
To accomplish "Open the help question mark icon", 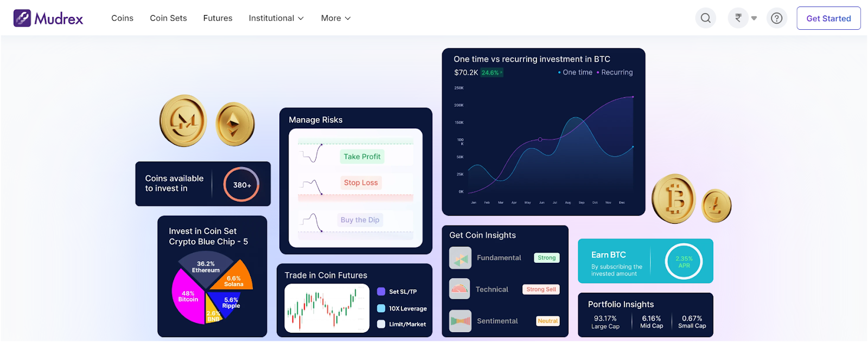I will click(777, 18).
